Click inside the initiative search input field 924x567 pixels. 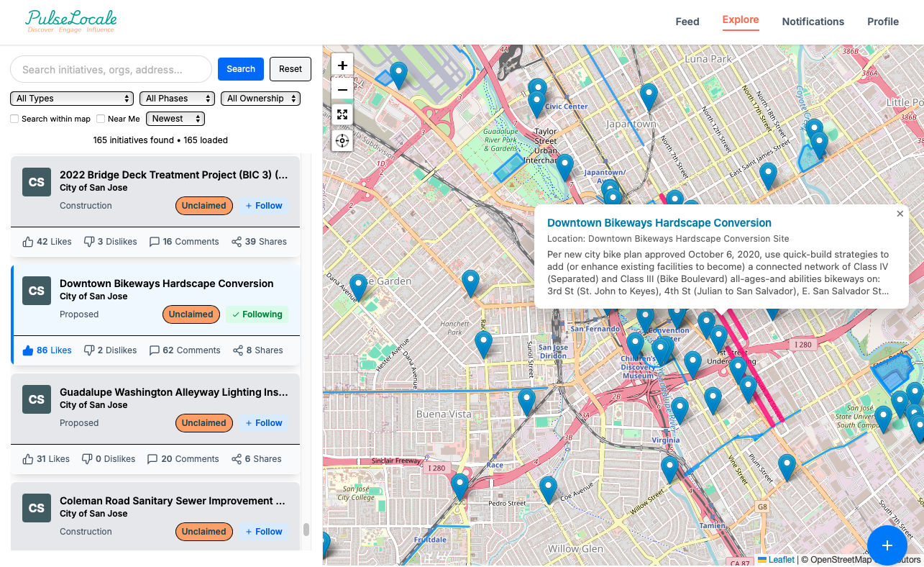click(x=111, y=69)
